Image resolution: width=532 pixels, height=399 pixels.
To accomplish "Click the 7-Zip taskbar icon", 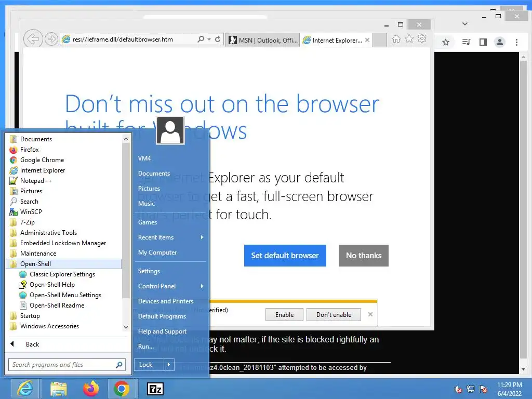I will (155, 389).
